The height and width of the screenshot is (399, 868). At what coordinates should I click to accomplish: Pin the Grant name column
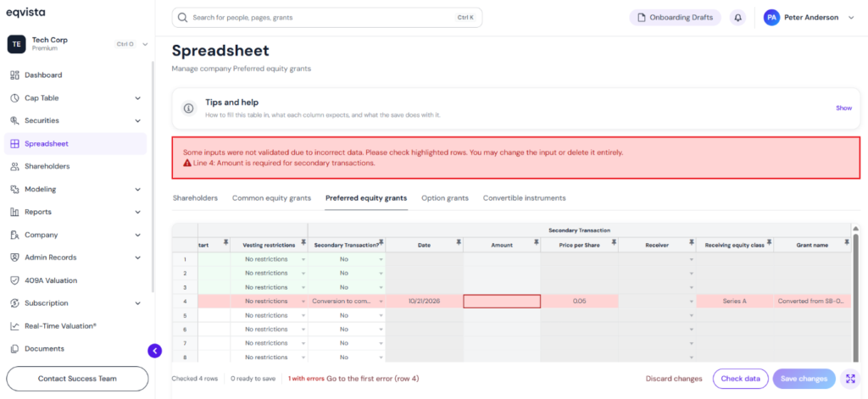pos(847,241)
